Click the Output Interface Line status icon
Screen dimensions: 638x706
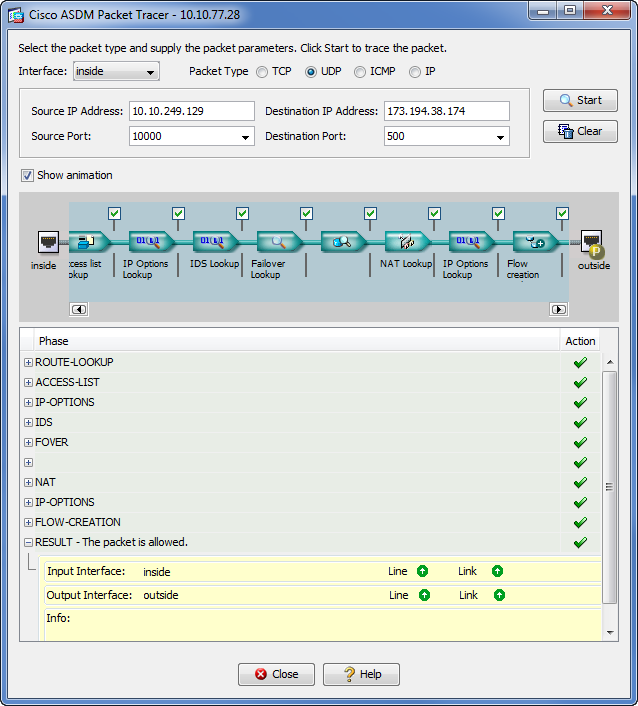[424, 595]
